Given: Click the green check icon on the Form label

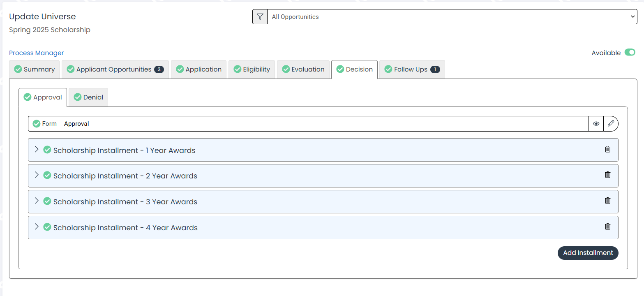Looking at the screenshot, I should [x=37, y=124].
